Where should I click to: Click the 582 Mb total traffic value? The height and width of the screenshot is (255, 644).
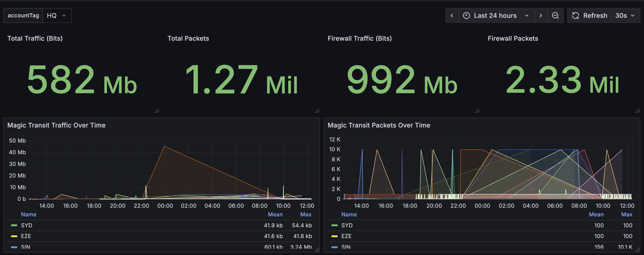point(82,80)
